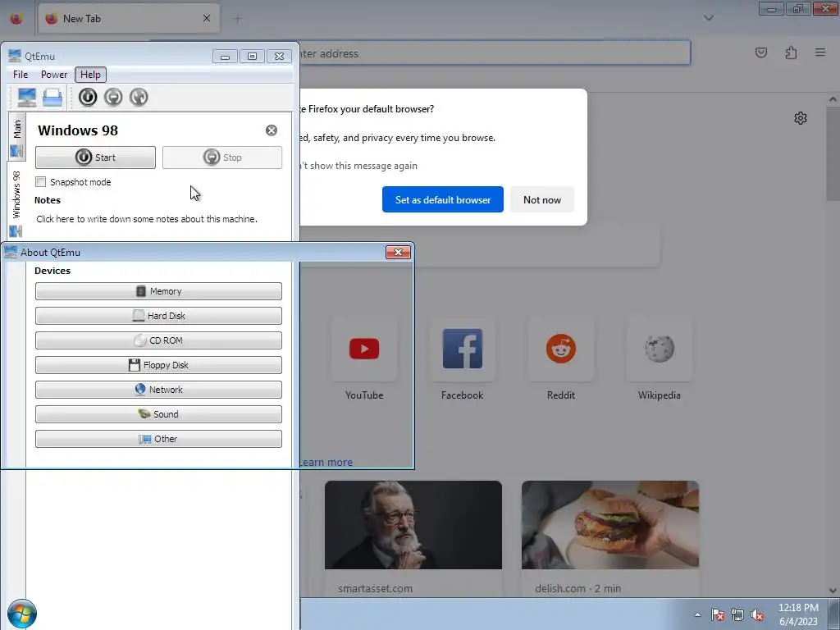Expand the Memory device section
The width and height of the screenshot is (840, 630).
[158, 291]
